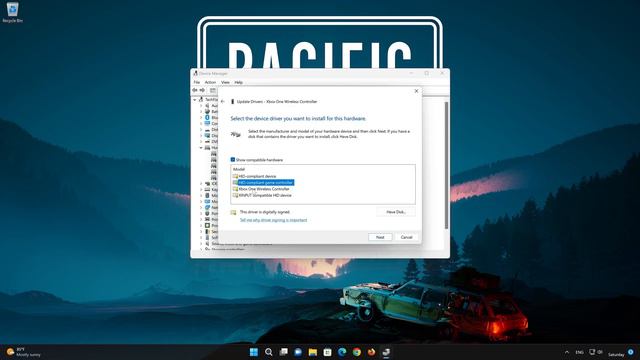
Task: Open the File menu in Device Manager
Action: click(197, 82)
